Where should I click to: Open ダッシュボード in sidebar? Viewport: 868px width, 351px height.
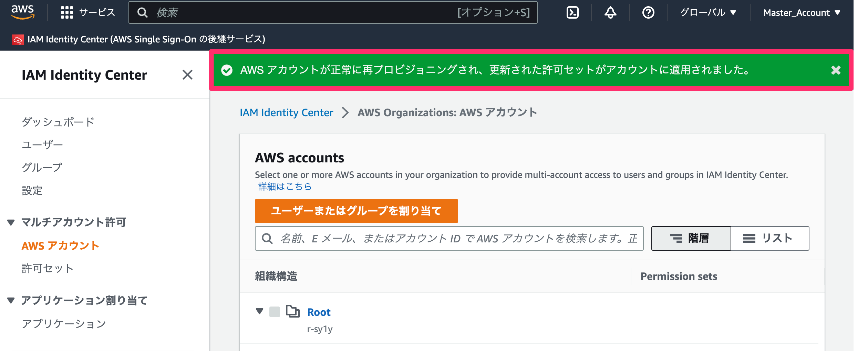point(58,122)
